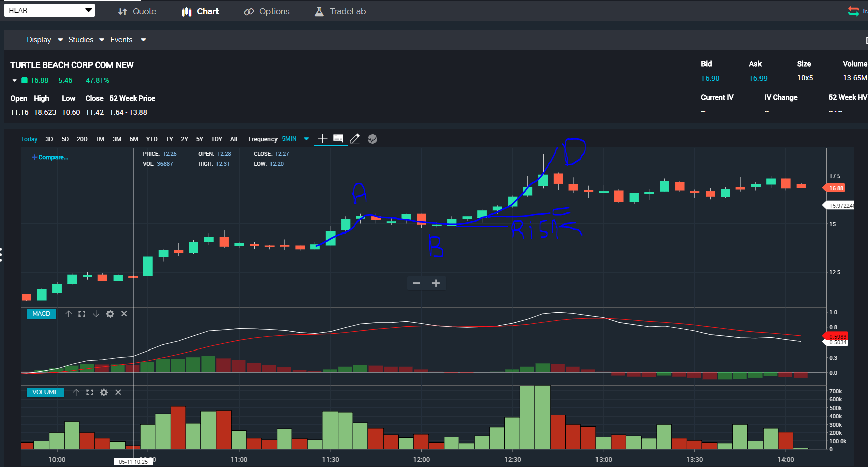Open the Studies dropdown
868x467 pixels.
click(x=86, y=40)
